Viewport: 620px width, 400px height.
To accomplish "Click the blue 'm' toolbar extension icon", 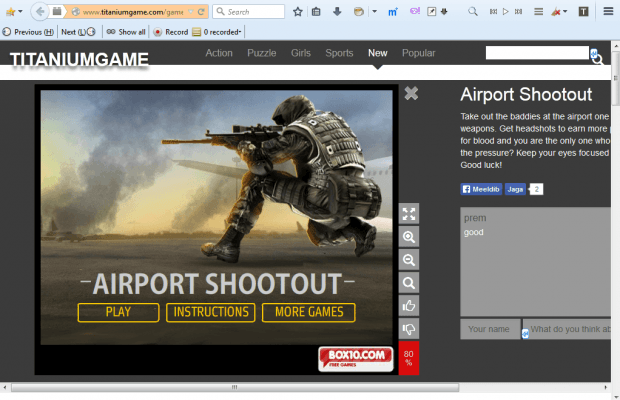I will point(392,12).
